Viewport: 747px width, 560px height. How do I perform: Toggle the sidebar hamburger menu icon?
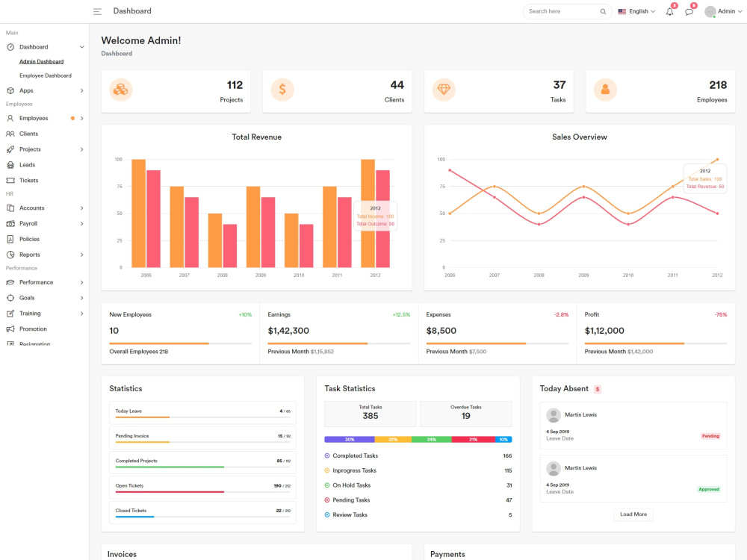click(x=97, y=11)
